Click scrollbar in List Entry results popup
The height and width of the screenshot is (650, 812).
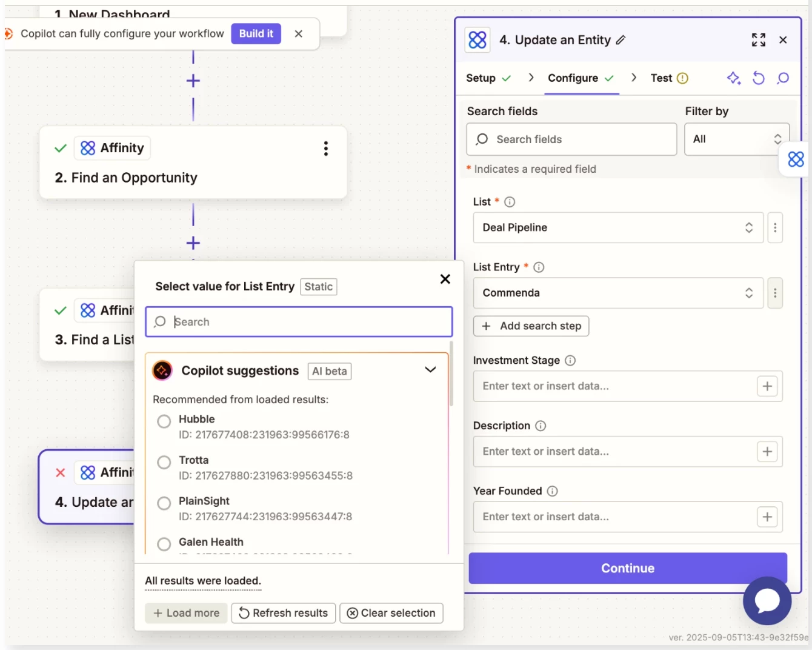click(451, 374)
